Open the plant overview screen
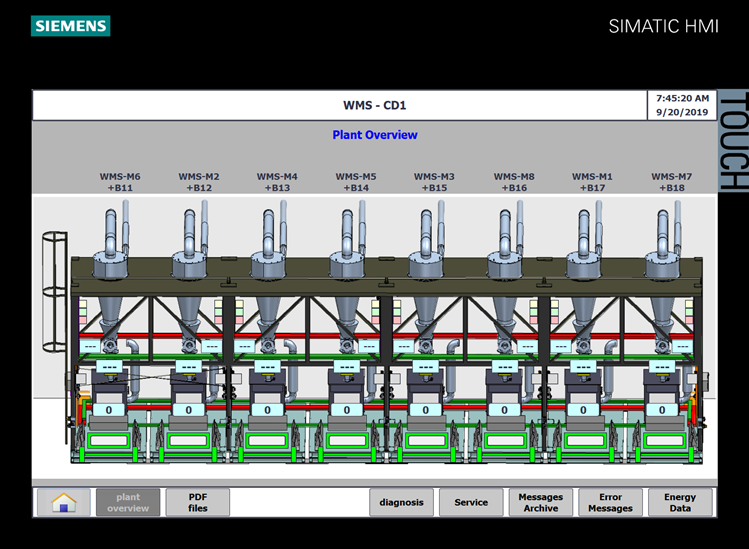 128,502
